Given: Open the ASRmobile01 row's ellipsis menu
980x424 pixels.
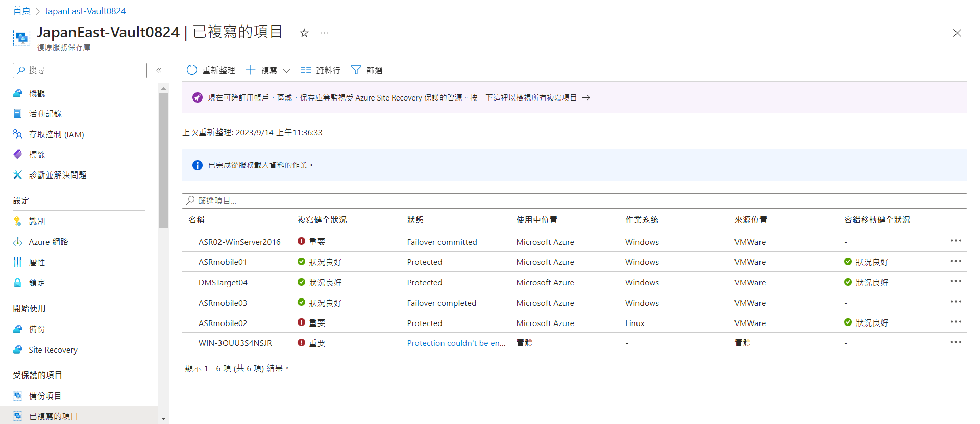Looking at the screenshot, I should click(x=956, y=261).
